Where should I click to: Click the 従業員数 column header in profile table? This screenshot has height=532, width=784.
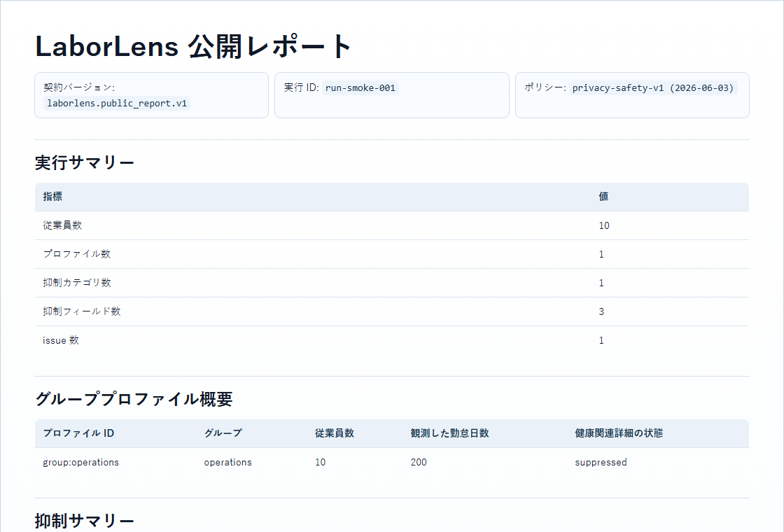click(335, 433)
